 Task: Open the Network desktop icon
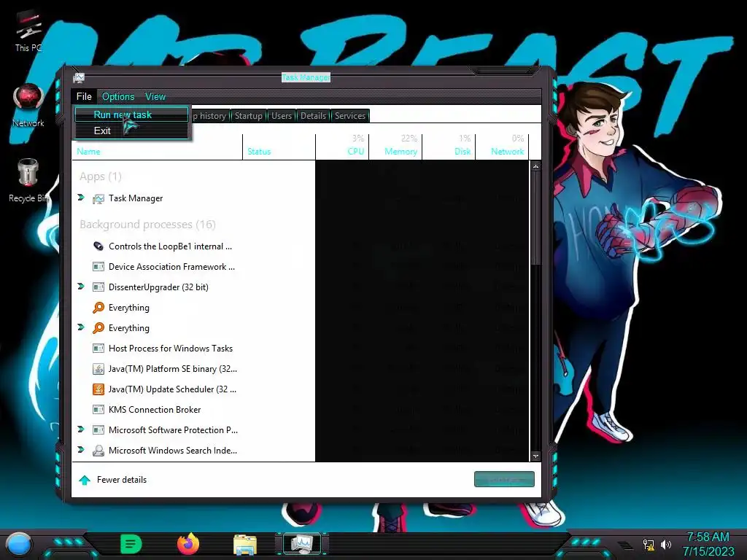(x=28, y=106)
